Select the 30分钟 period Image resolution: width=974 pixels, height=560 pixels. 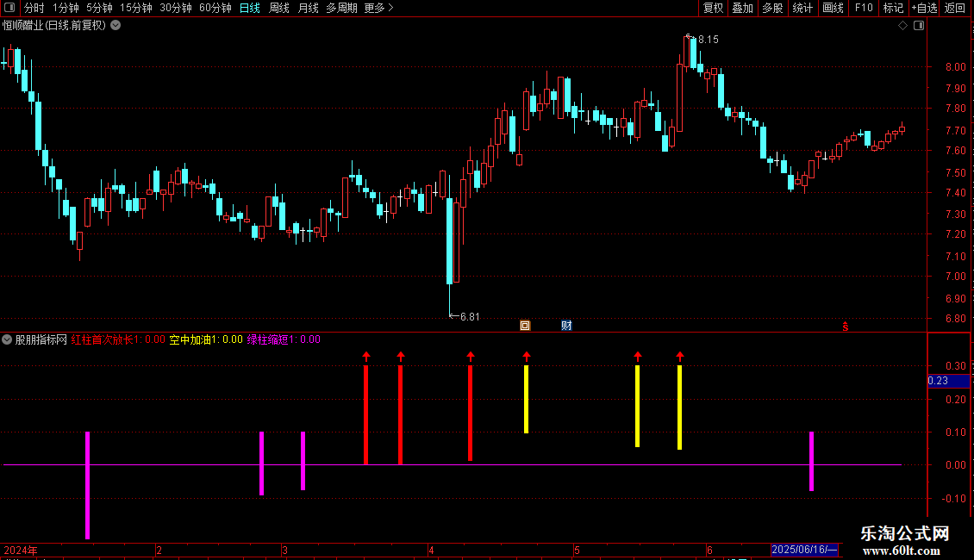pos(175,8)
